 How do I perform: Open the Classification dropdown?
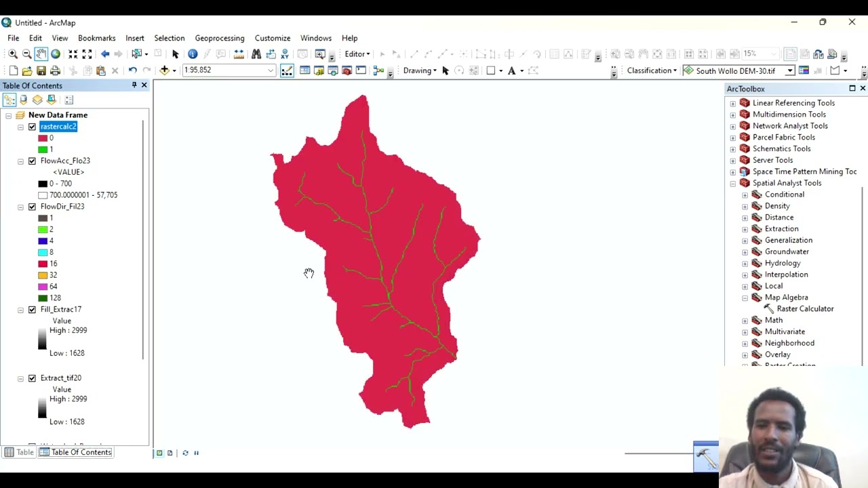click(x=651, y=70)
